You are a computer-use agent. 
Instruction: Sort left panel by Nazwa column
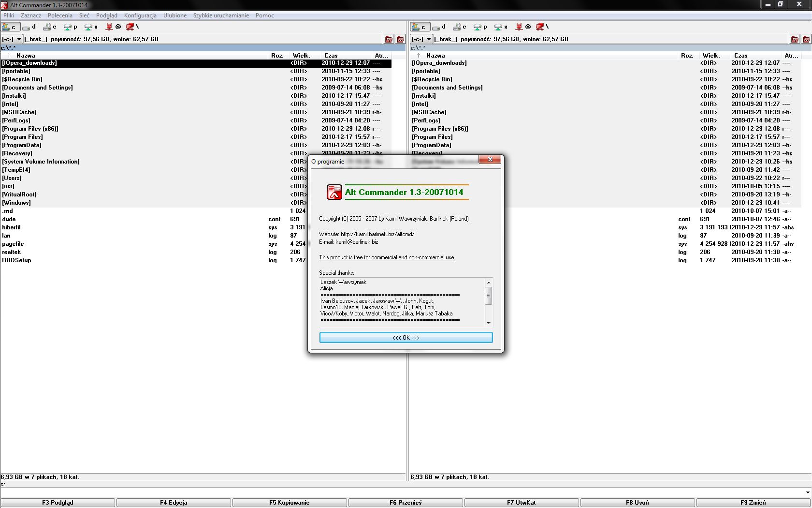[26, 56]
